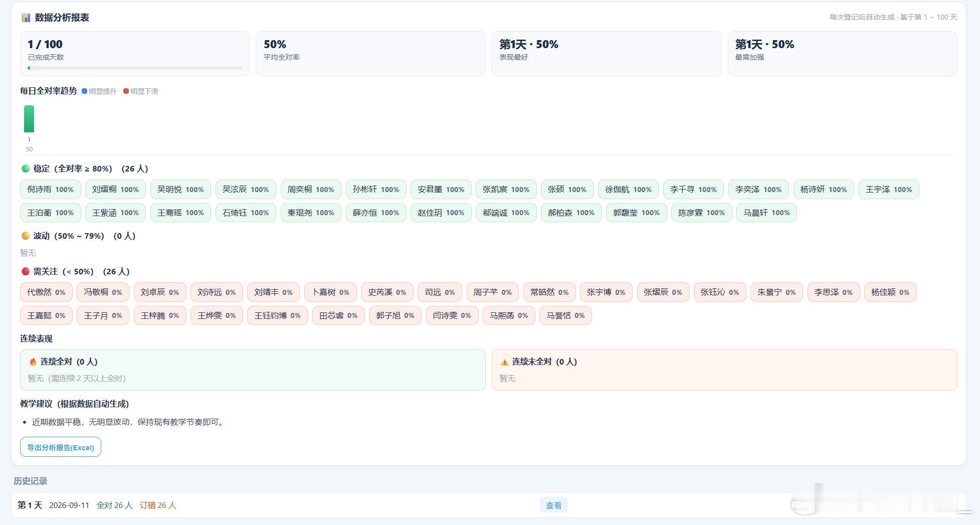Click the blue 明显提升 legend dot
Screen dimensions: 980x525
85,91
